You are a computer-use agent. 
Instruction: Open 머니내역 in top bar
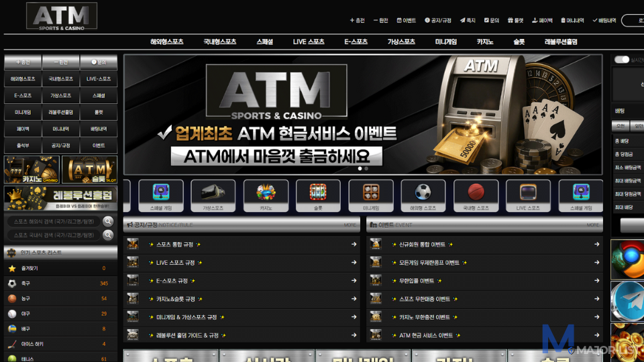point(572,20)
